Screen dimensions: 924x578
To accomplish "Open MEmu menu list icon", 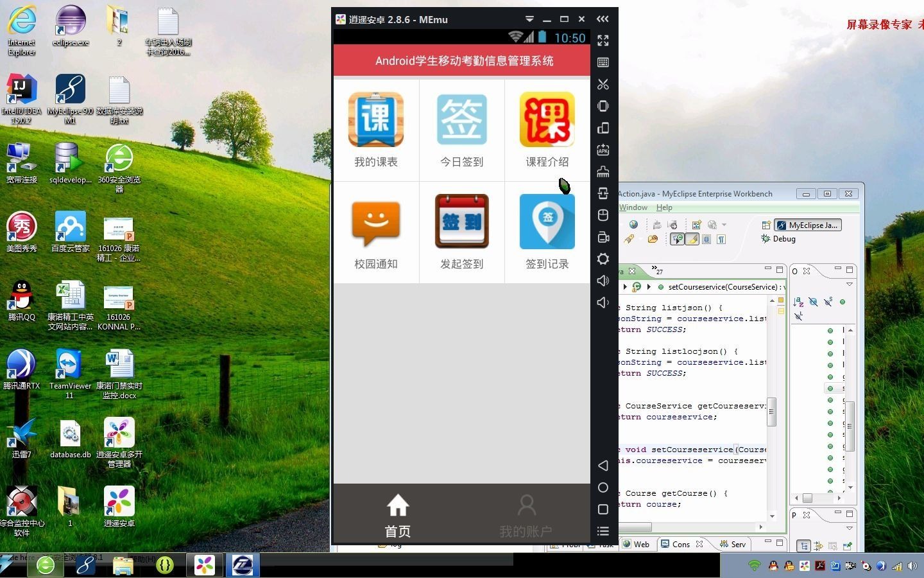I will point(603,531).
